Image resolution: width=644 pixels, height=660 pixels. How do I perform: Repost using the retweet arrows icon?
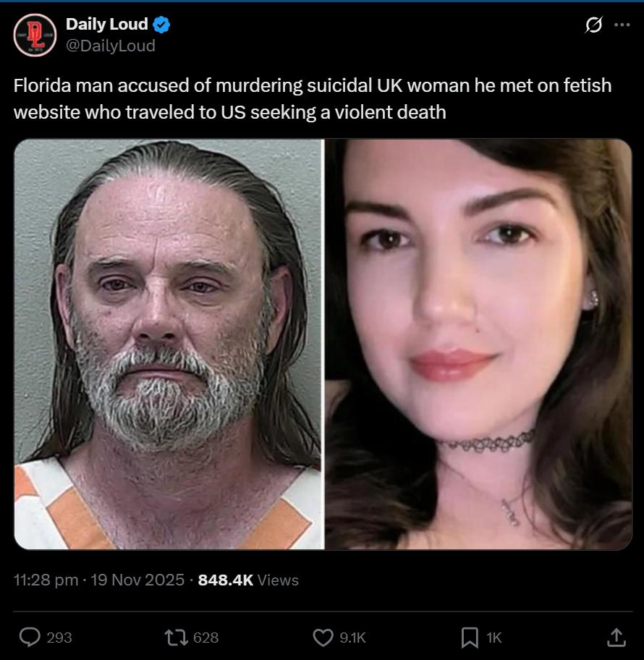pos(177,638)
